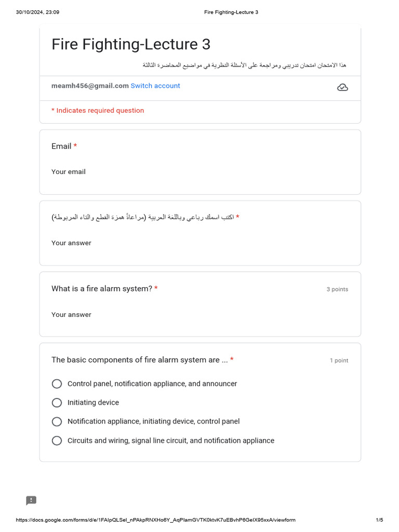
Task: Click the meamh456@gmail.com account email
Action: (x=90, y=86)
